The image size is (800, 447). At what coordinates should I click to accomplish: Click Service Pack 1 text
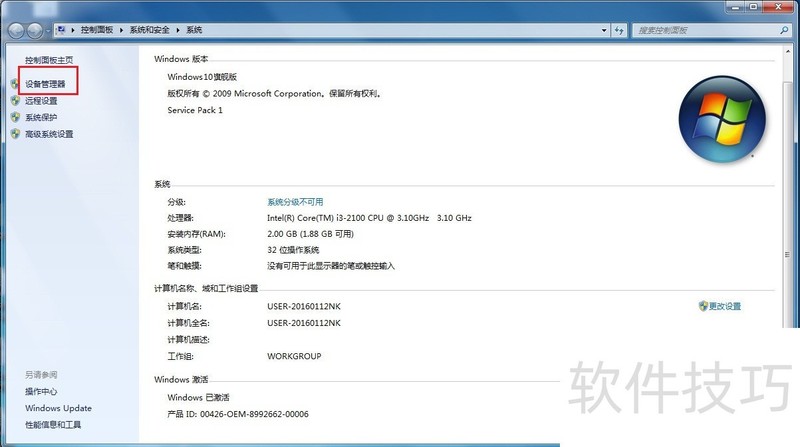pos(195,110)
